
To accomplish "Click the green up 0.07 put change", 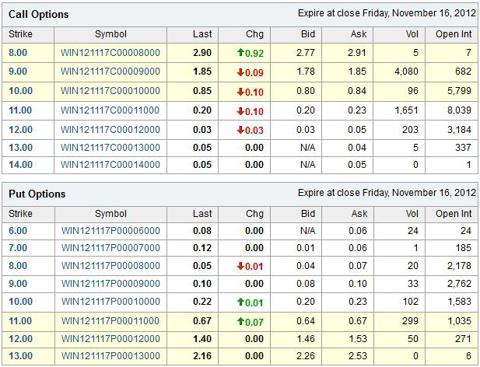I will click(250, 322).
